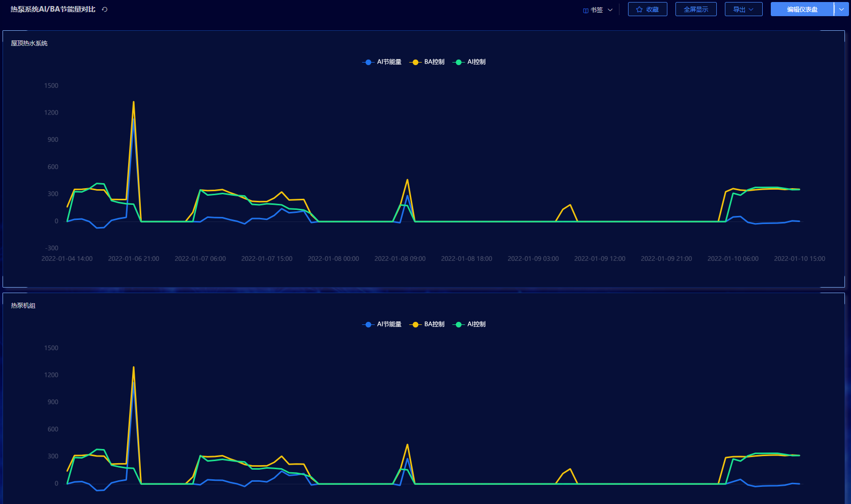Toggle AI控制 series in top chart legend
The image size is (851, 504).
tap(476, 62)
